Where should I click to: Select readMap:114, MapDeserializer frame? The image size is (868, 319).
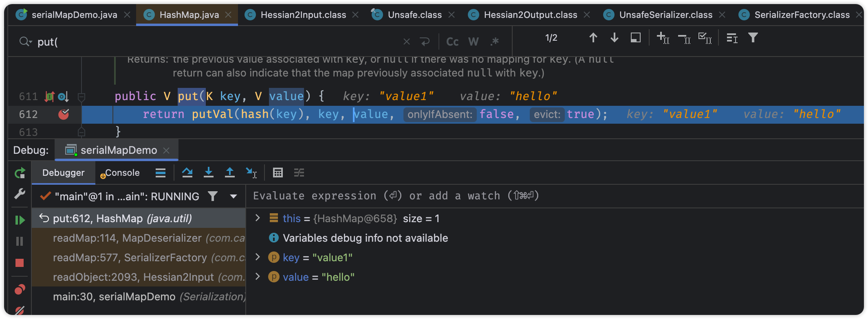coord(139,238)
